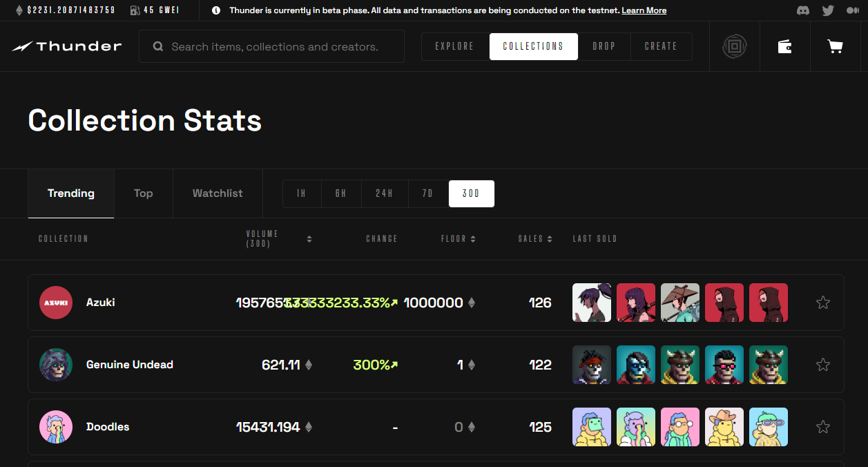Screen dimensions: 868x467
Task: Open the Medium icon link
Action: tap(852, 10)
